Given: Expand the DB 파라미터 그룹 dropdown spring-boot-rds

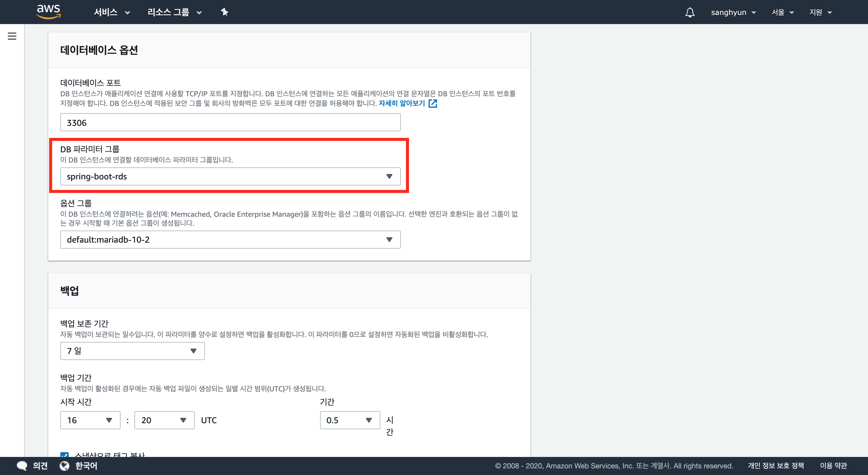Looking at the screenshot, I should (x=230, y=176).
